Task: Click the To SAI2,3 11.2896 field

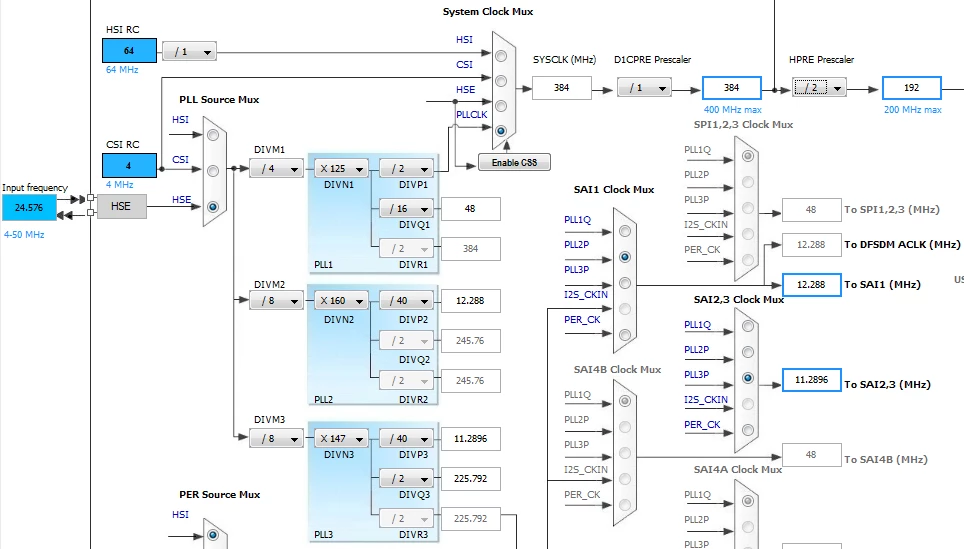Action: (812, 380)
